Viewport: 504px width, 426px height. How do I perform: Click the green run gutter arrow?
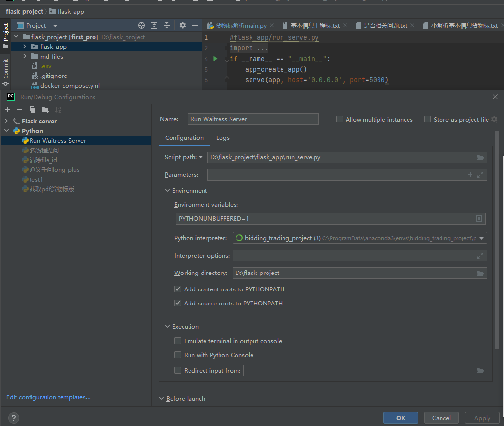215,59
